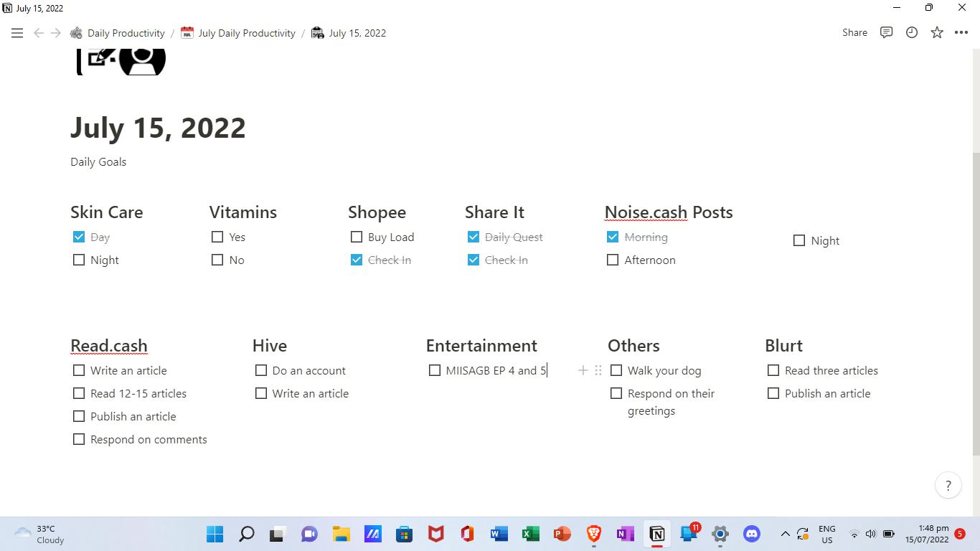The width and height of the screenshot is (980, 551).
Task: Click the Hive heading
Action: (x=270, y=346)
